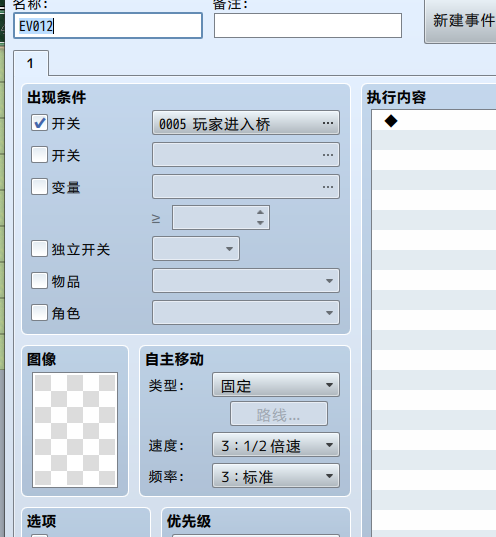Uncheck the first 开关 condition checkbox
This screenshot has width=496, height=537.
[x=39, y=123]
